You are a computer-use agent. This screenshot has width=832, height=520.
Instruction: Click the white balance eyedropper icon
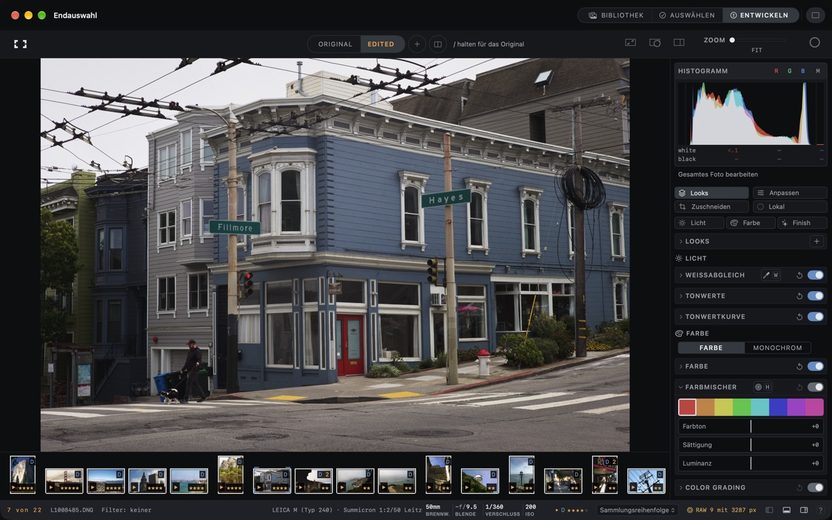click(x=766, y=275)
